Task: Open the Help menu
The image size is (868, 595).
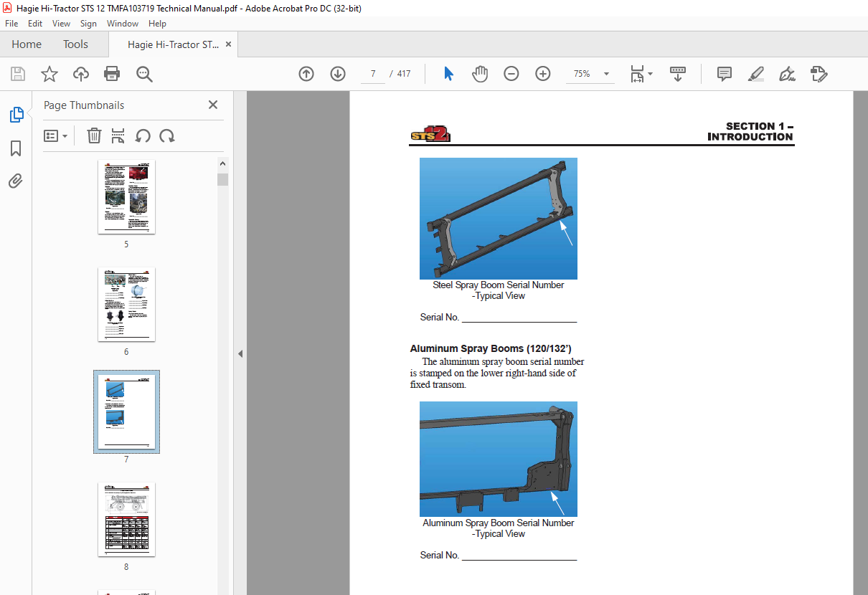Action: pos(157,24)
